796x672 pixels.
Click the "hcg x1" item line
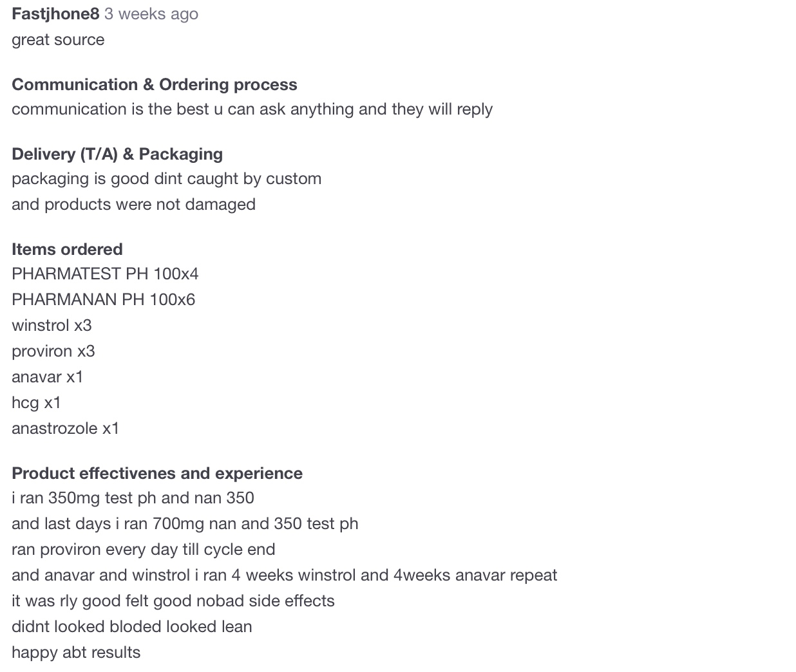36,402
